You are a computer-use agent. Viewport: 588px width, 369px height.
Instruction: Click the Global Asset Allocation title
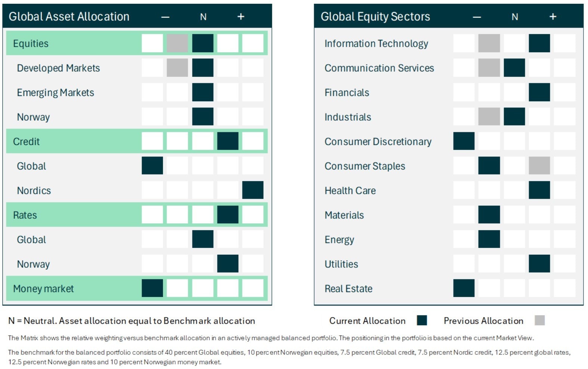[69, 16]
